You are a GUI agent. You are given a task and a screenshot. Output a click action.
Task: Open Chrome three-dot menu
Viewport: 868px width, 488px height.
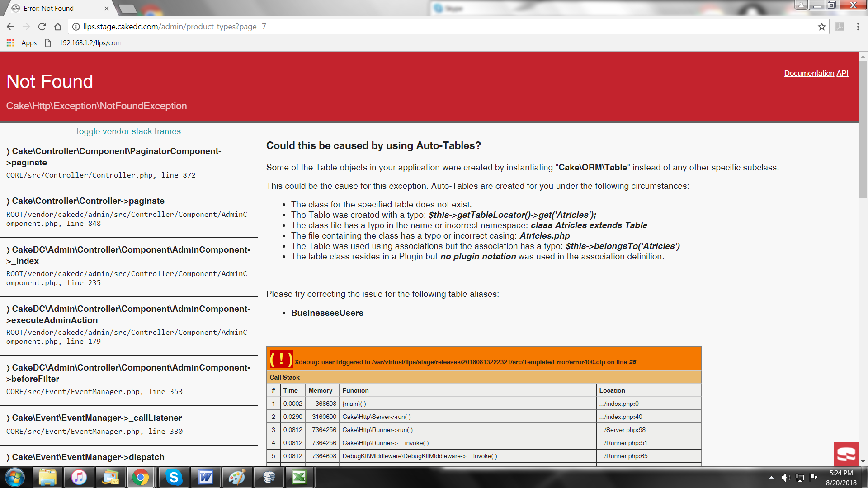coord(858,27)
